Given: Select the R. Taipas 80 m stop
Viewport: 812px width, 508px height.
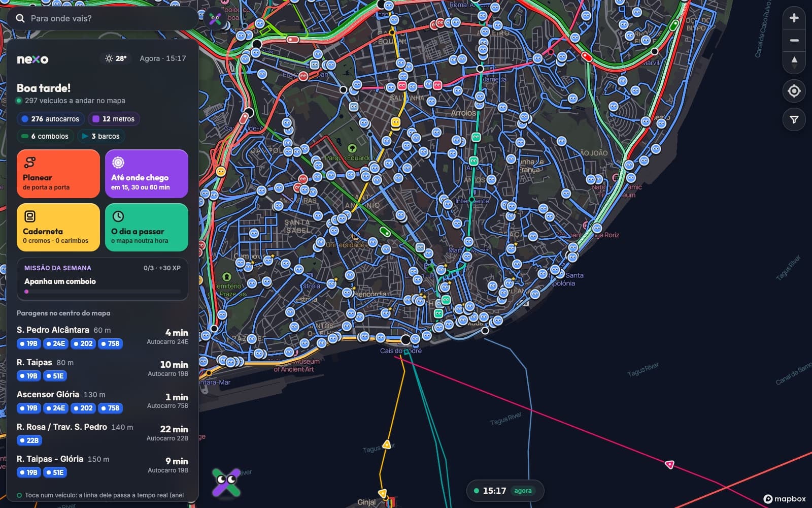Looking at the screenshot, I should point(103,369).
